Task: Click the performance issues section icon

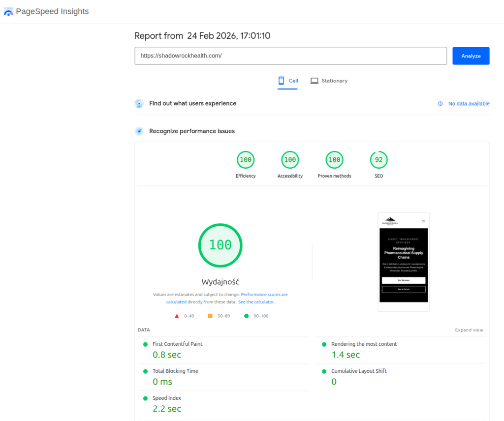Action: click(x=139, y=131)
